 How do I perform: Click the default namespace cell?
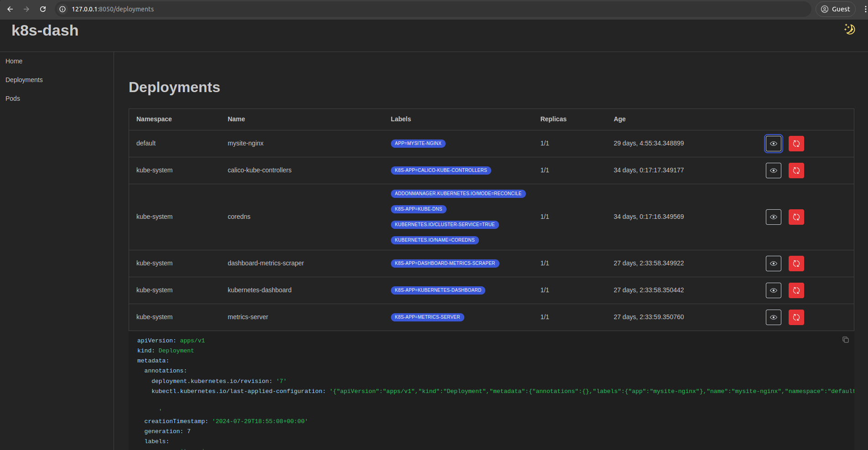point(146,143)
